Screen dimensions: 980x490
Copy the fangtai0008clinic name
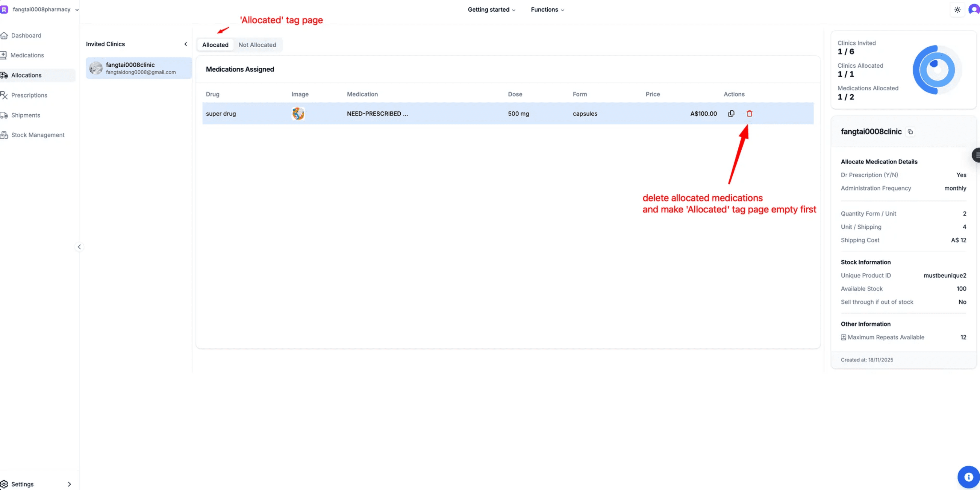click(x=910, y=132)
